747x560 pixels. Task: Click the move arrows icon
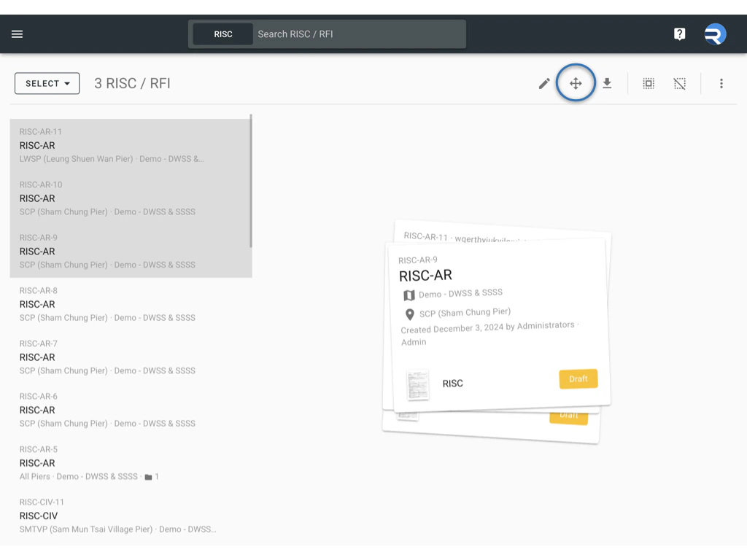coord(576,83)
